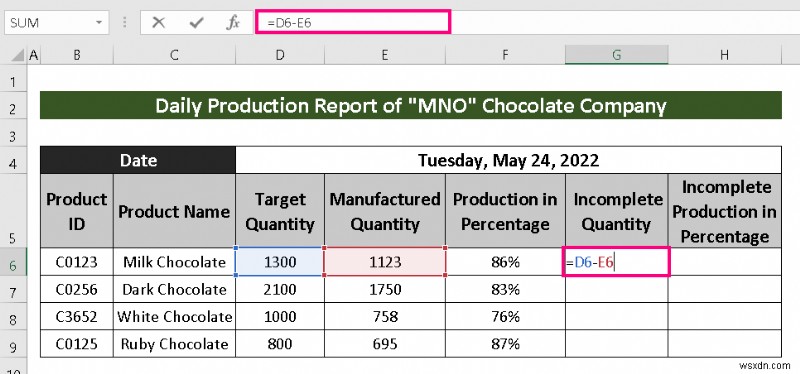
Task: Select the Tuesday, May 24, 2022 cell
Action: 508,160
